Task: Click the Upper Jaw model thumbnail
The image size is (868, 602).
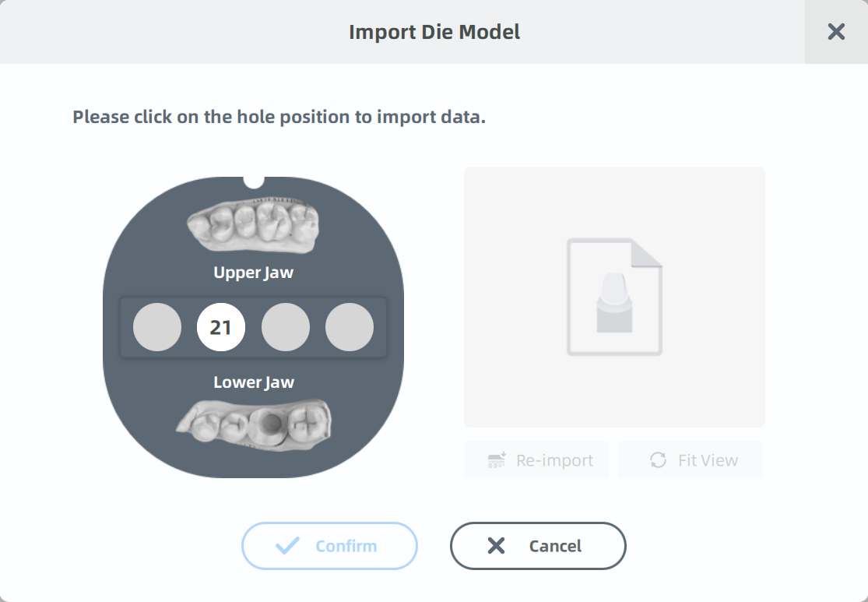Action: (x=253, y=226)
